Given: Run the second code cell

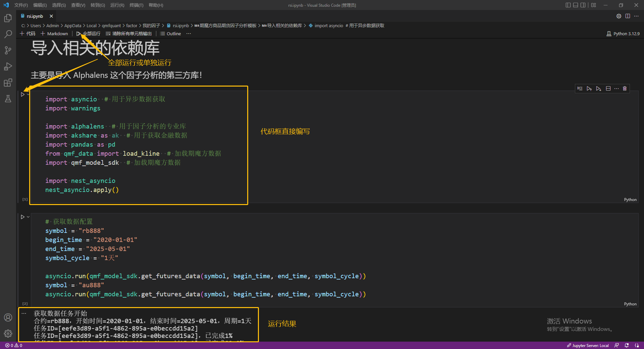Looking at the screenshot, I should (22, 217).
